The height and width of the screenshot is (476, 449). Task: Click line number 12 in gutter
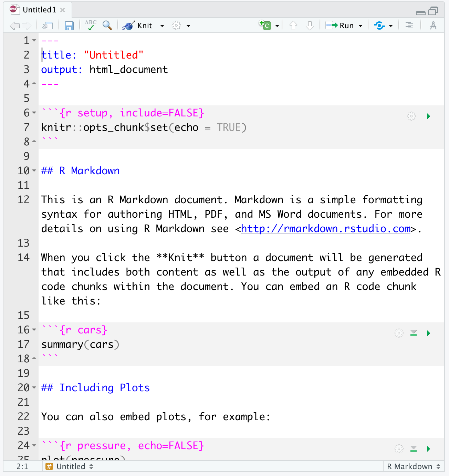pyautogui.click(x=24, y=200)
